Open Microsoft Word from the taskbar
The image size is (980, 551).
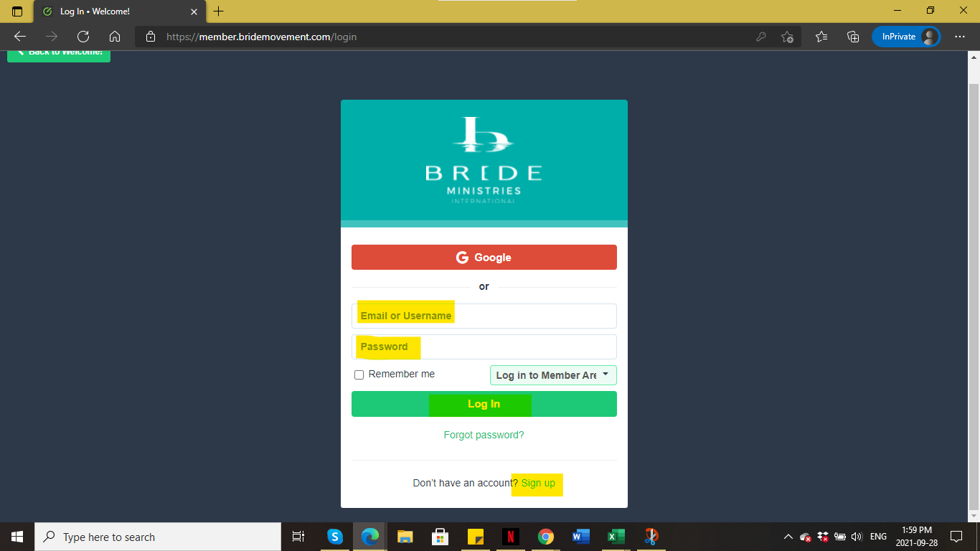point(581,537)
